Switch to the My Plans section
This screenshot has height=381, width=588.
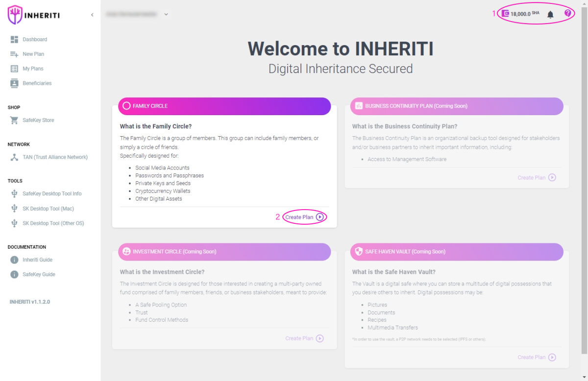coord(32,68)
